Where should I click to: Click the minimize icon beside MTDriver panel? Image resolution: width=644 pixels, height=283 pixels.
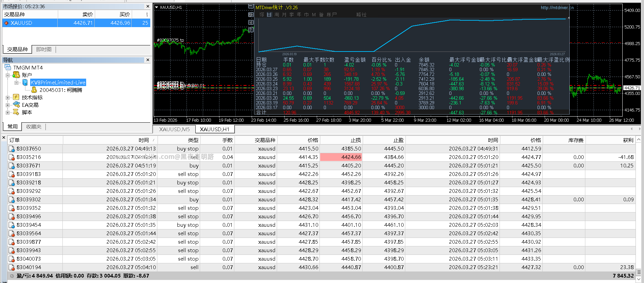point(251,6)
